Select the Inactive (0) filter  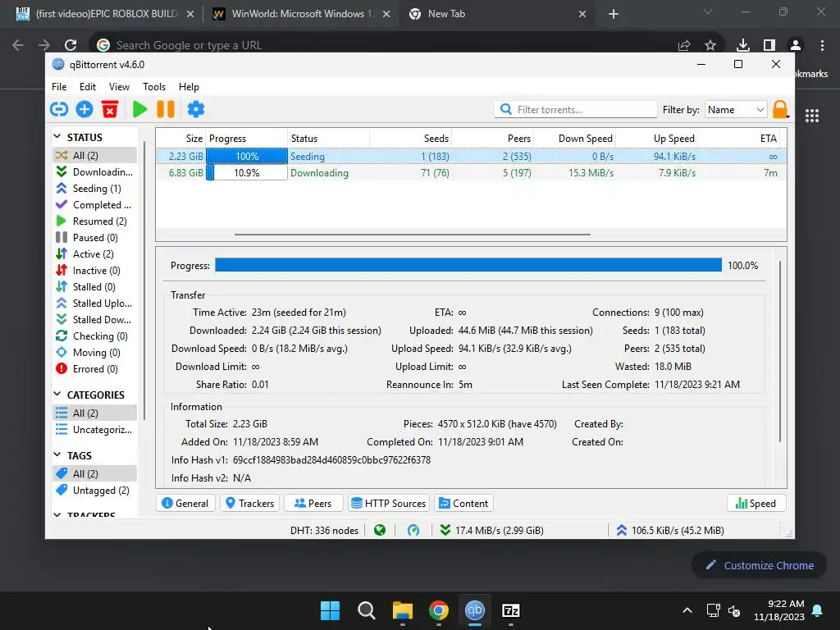click(x=94, y=271)
